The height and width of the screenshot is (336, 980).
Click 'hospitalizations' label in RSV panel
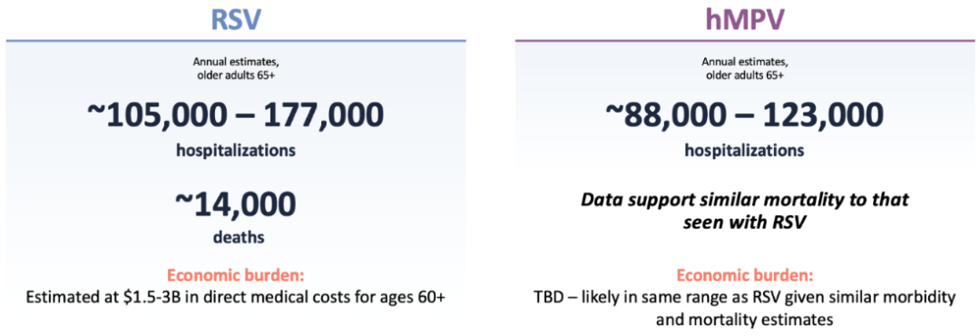pyautogui.click(x=235, y=151)
